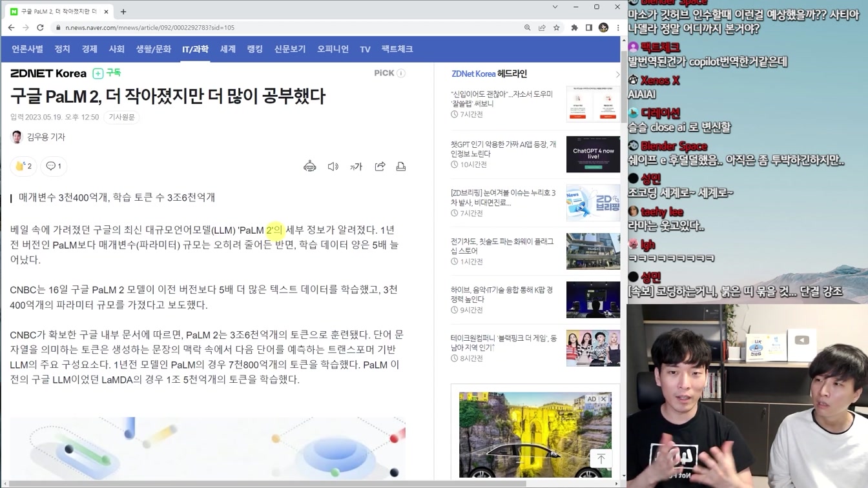868x488 pixels.
Task: Share this page from the address bar
Action: tap(542, 28)
